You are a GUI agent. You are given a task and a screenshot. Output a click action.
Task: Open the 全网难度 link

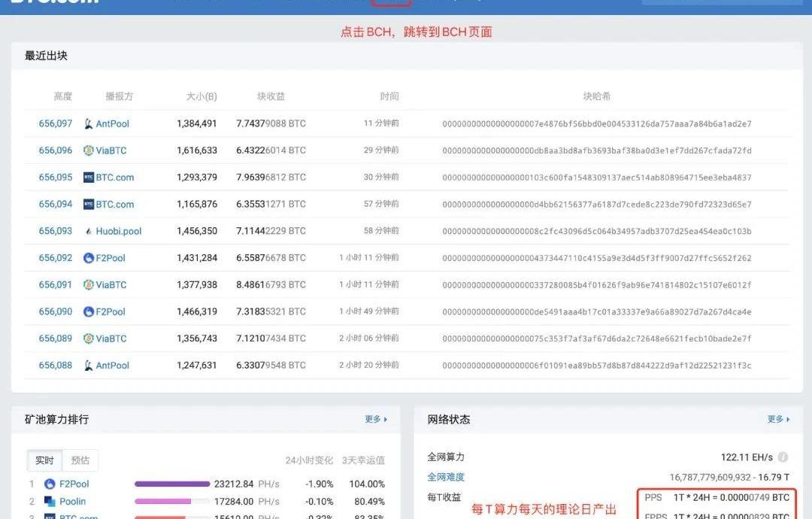446,477
